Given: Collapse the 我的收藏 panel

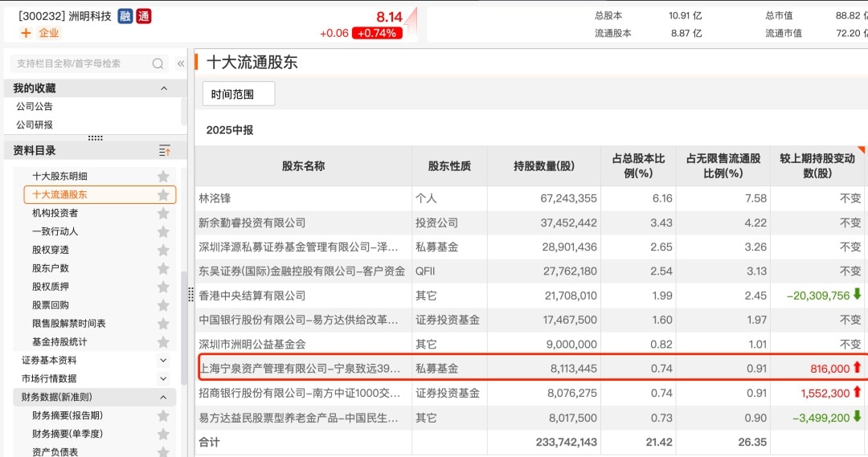Looking at the screenshot, I should pyautogui.click(x=164, y=88).
